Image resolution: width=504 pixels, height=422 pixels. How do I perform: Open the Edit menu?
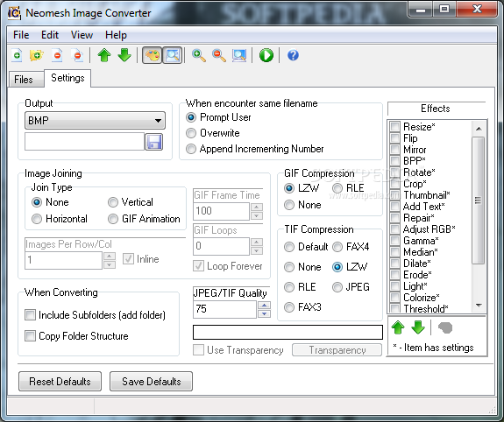(x=50, y=35)
